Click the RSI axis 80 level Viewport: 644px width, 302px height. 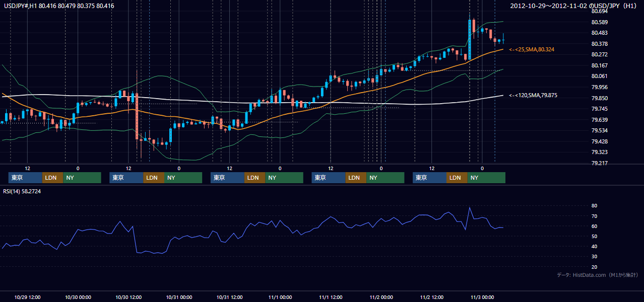tap(594, 206)
